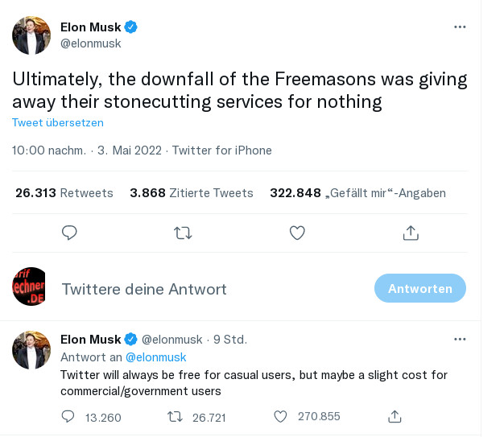Like the Freemasons tweet with heart icon

[x=297, y=233]
